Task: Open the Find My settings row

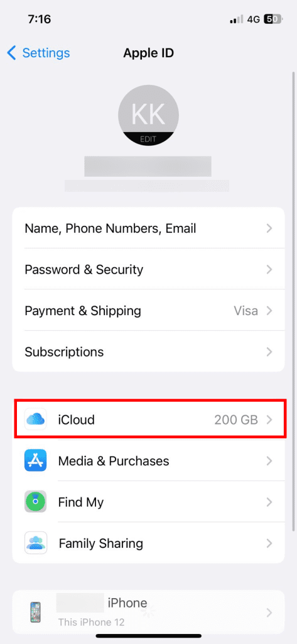Action: 148,502
